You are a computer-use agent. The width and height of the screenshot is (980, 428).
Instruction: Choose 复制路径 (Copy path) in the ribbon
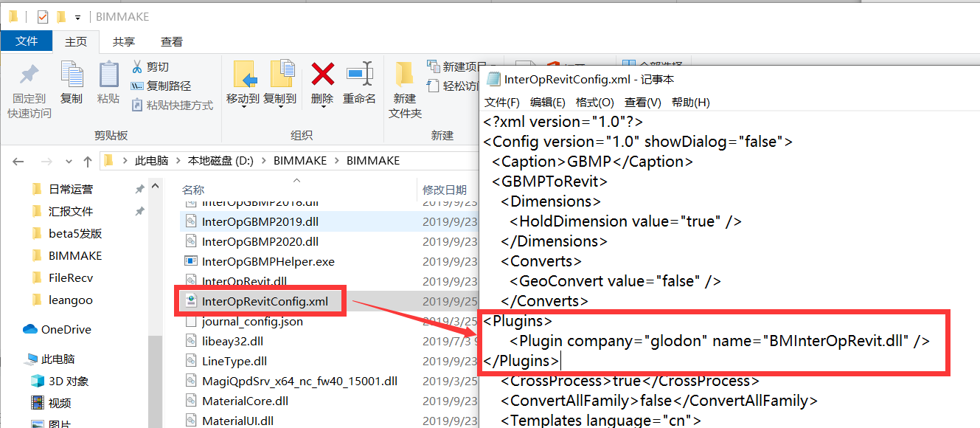coord(161,86)
